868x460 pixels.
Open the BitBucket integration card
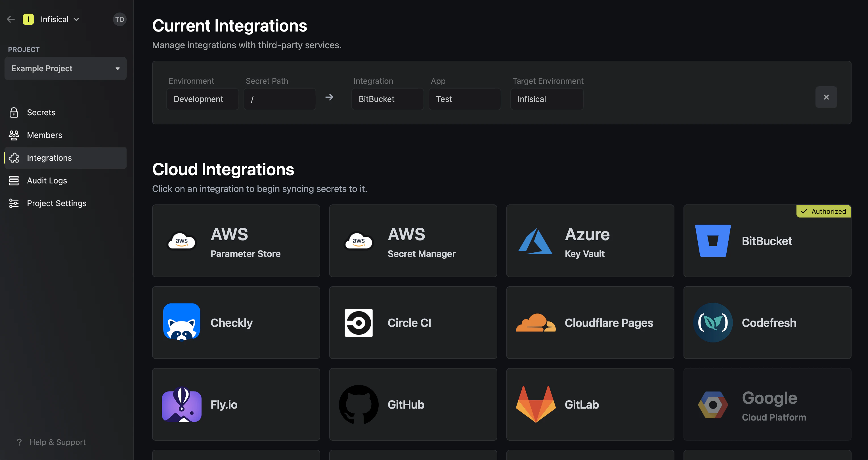coord(767,241)
